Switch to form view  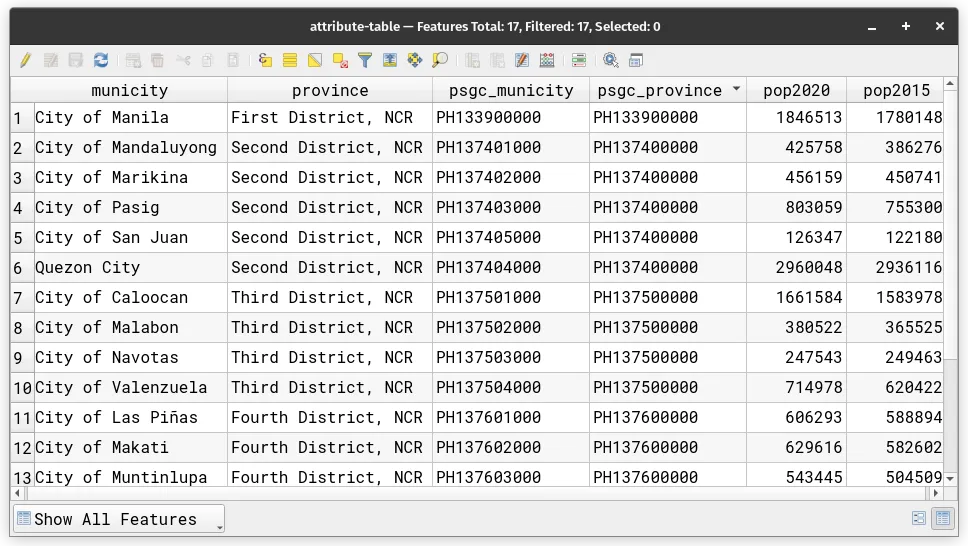(919, 518)
